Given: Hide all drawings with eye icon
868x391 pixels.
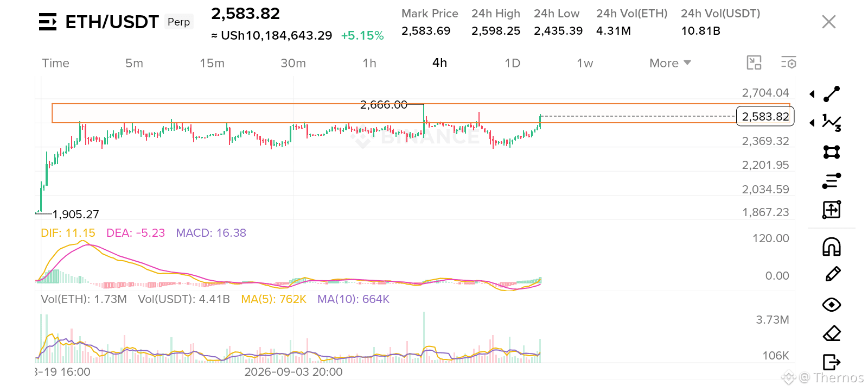Looking at the screenshot, I should pos(832,305).
